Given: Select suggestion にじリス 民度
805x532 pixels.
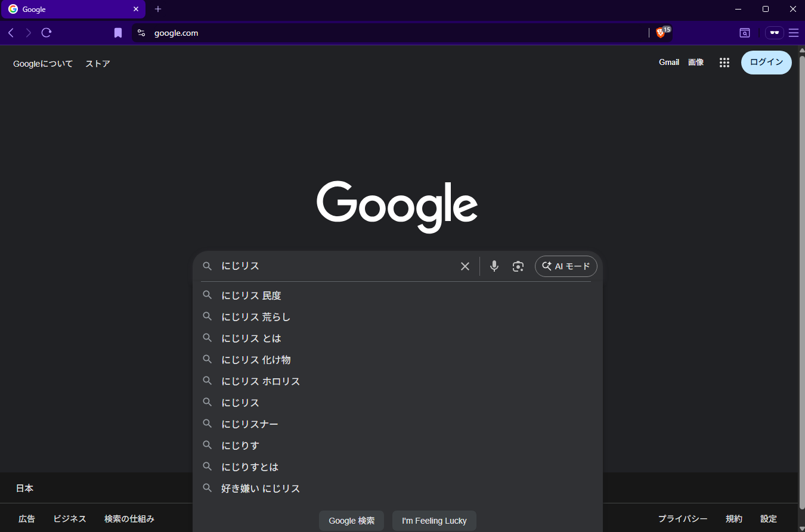Looking at the screenshot, I should (x=397, y=295).
